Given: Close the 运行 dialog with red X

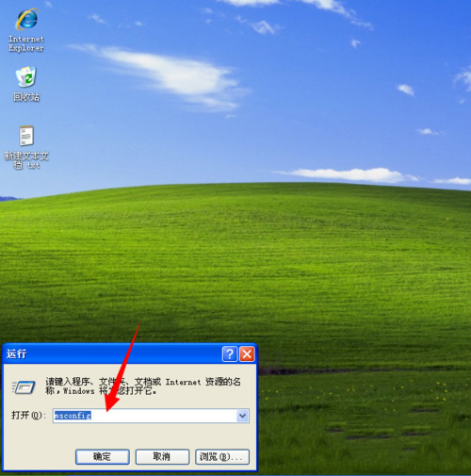Looking at the screenshot, I should tap(247, 354).
